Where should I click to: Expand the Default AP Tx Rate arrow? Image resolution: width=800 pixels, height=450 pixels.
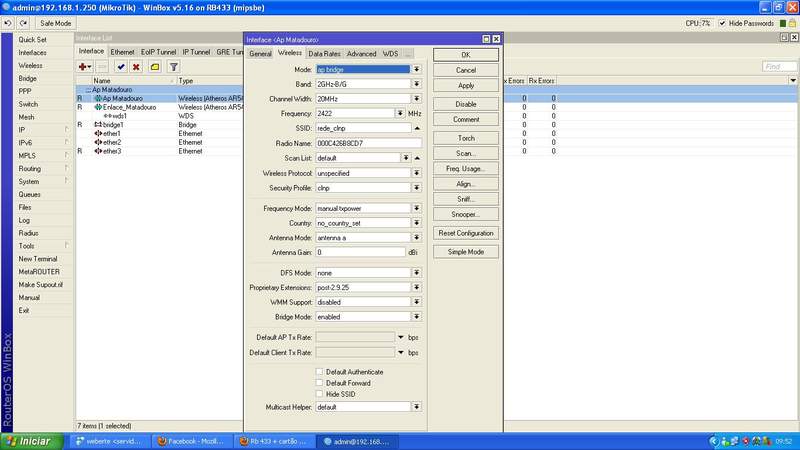401,337
